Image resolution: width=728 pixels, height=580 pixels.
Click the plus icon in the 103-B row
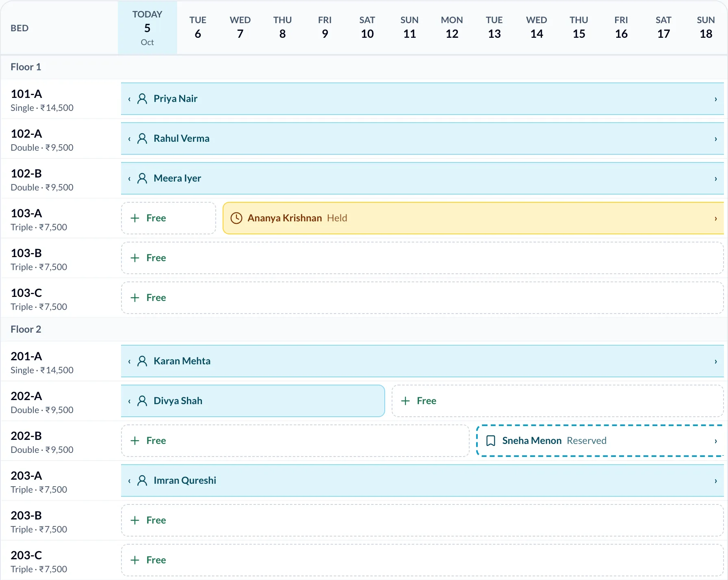[135, 258]
